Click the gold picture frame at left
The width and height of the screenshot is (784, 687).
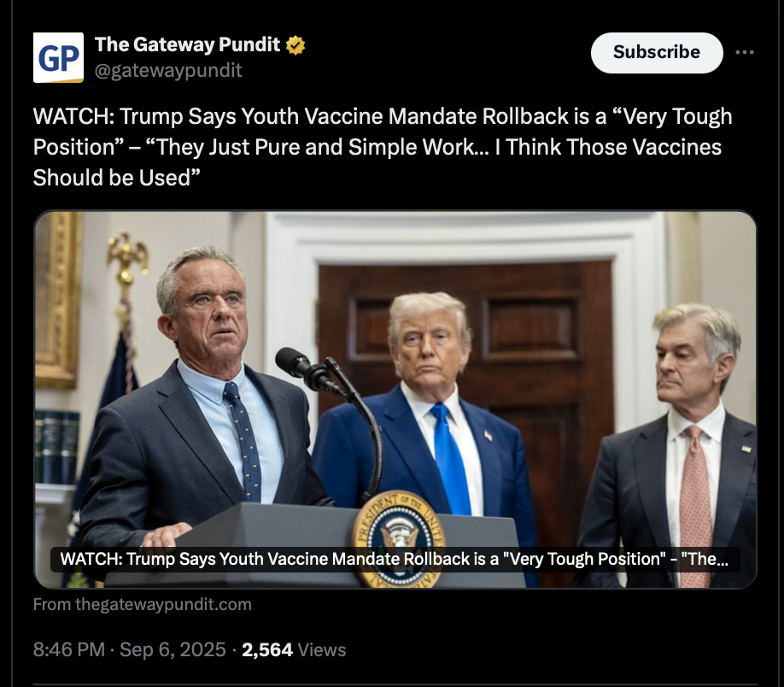tap(58, 300)
